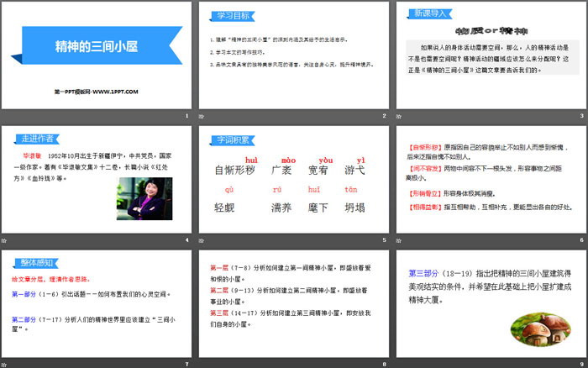Select the name '毕淑敏' in red text
Screen dimensions: 588x368
(x=33, y=156)
